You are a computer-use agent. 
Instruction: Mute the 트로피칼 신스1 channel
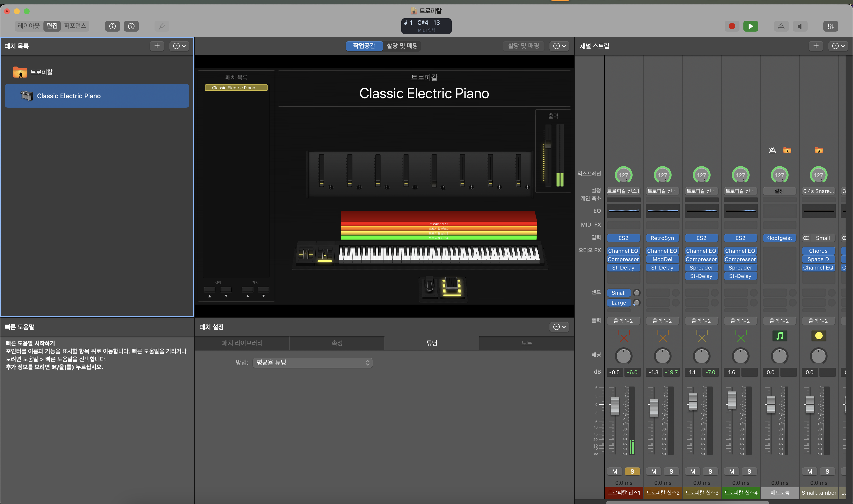(615, 471)
